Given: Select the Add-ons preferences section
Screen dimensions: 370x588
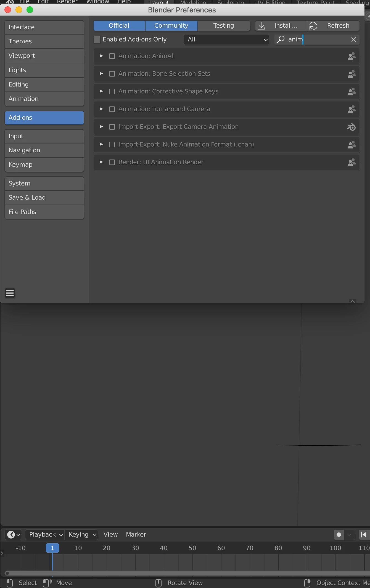Looking at the screenshot, I should (44, 118).
